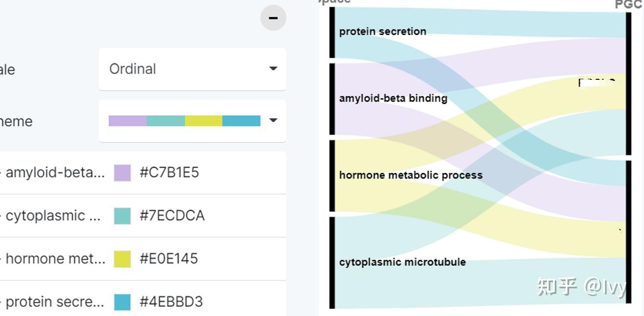This screenshot has height=316, width=644.
Task: Select the amyloid-beta binding node label
Action: tap(393, 98)
